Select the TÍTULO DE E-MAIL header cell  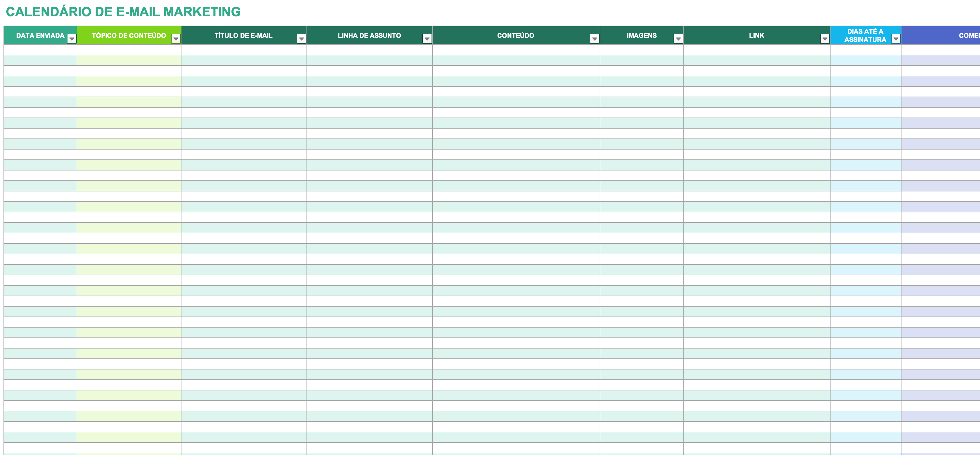tap(244, 35)
